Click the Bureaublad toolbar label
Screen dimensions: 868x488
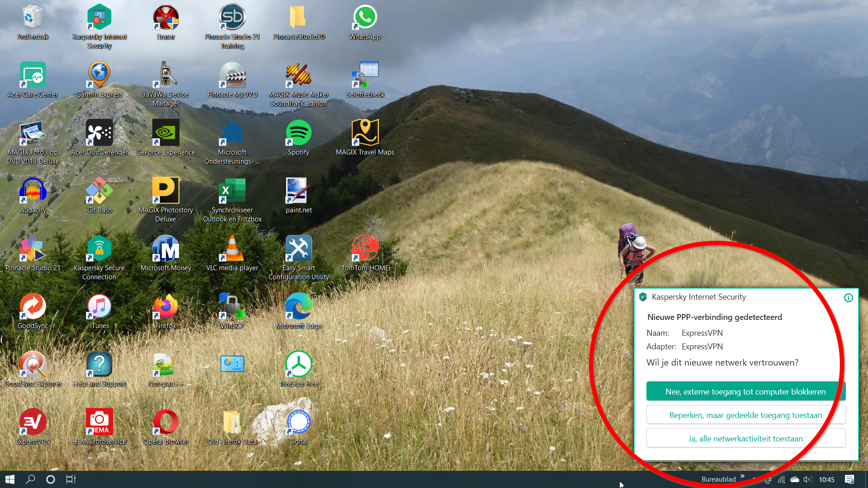(719, 479)
